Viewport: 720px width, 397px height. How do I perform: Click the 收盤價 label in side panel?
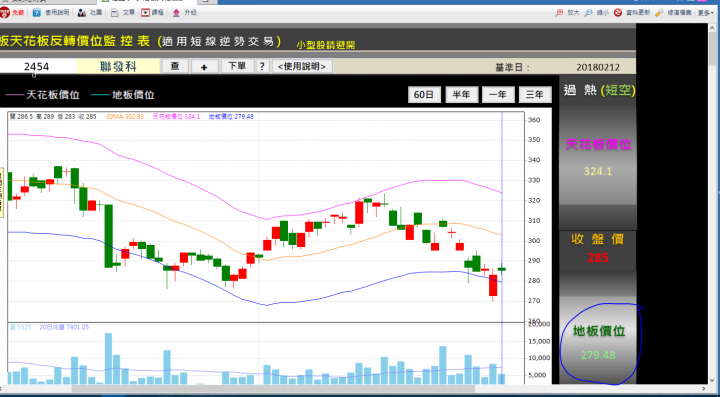pyautogui.click(x=597, y=239)
